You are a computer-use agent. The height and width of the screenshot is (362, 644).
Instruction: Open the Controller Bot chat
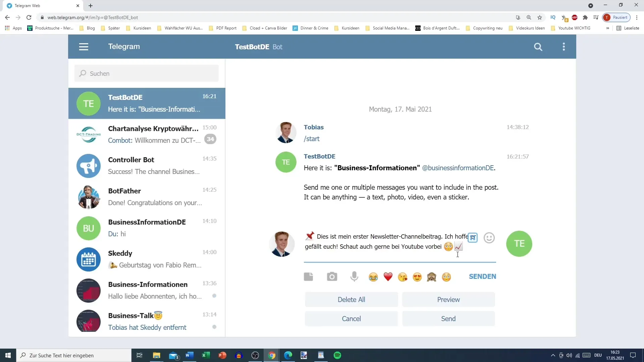pyautogui.click(x=147, y=166)
